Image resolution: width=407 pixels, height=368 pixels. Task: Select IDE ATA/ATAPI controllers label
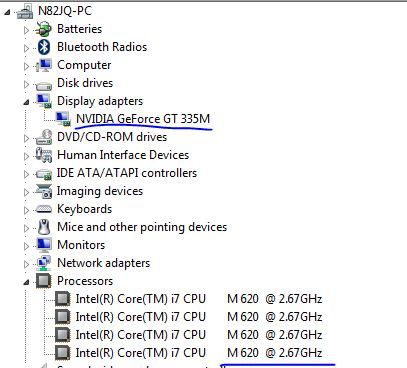(x=127, y=173)
